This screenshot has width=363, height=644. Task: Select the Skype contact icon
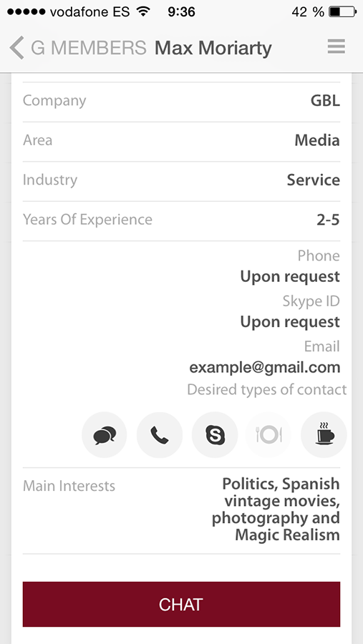coord(215,435)
